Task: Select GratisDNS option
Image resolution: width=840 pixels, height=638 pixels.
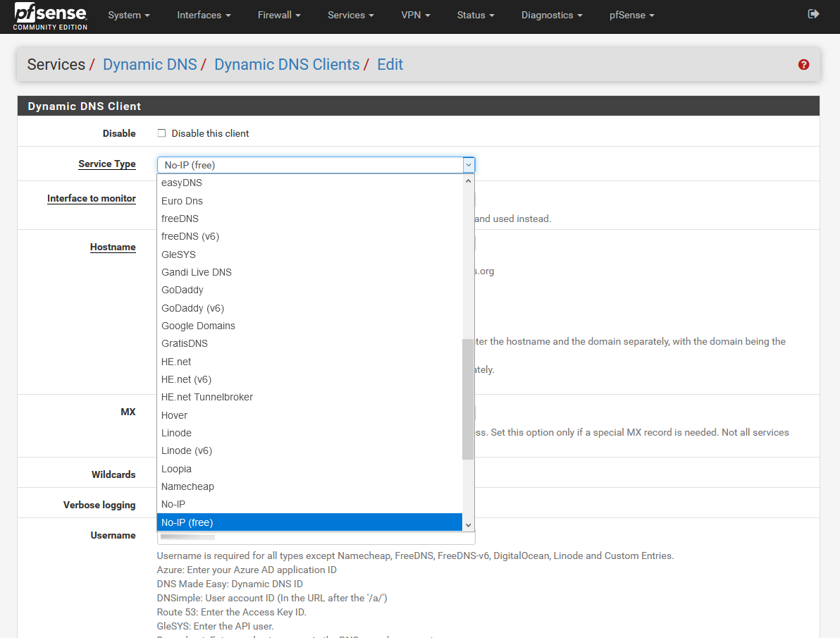Action: tap(309, 343)
